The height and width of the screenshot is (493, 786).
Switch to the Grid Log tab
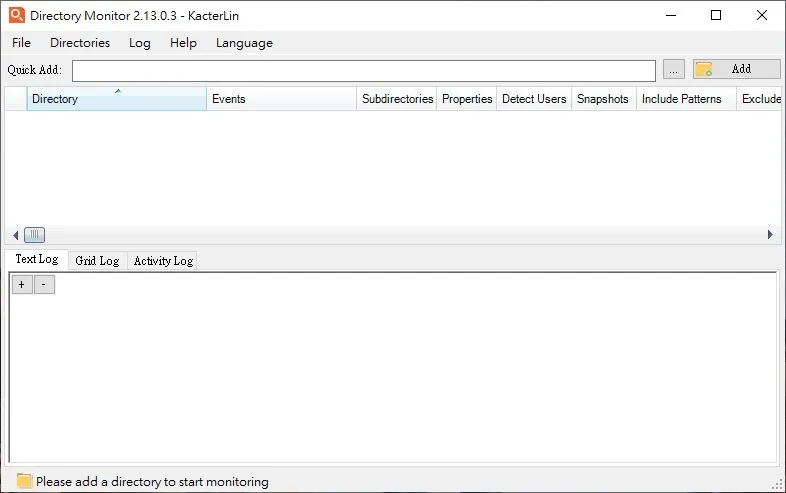(x=97, y=261)
